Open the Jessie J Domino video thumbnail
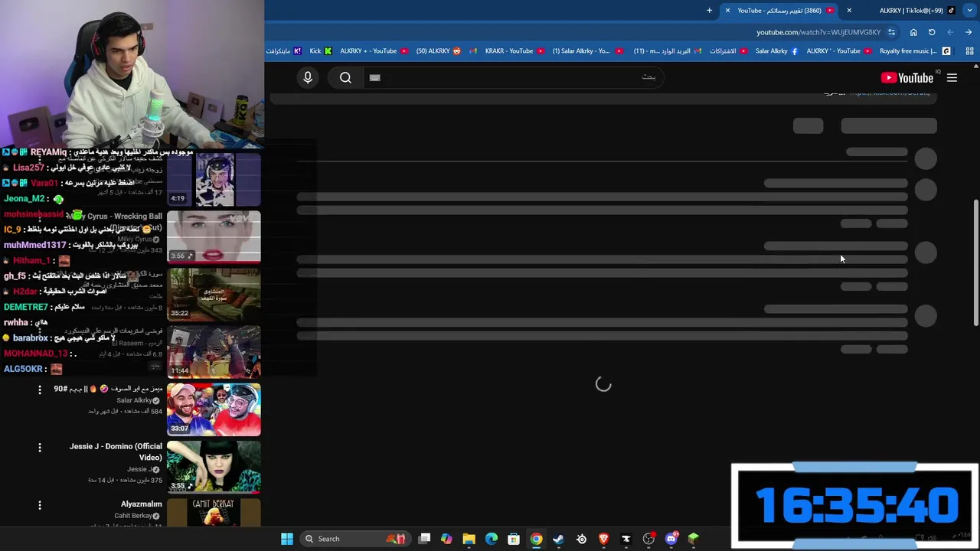980x551 pixels. [214, 467]
